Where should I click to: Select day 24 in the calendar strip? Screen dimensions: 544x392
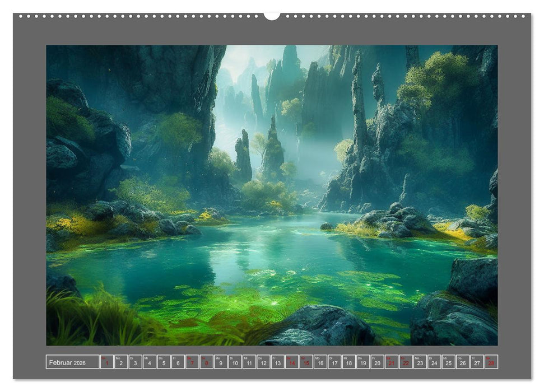434,362
